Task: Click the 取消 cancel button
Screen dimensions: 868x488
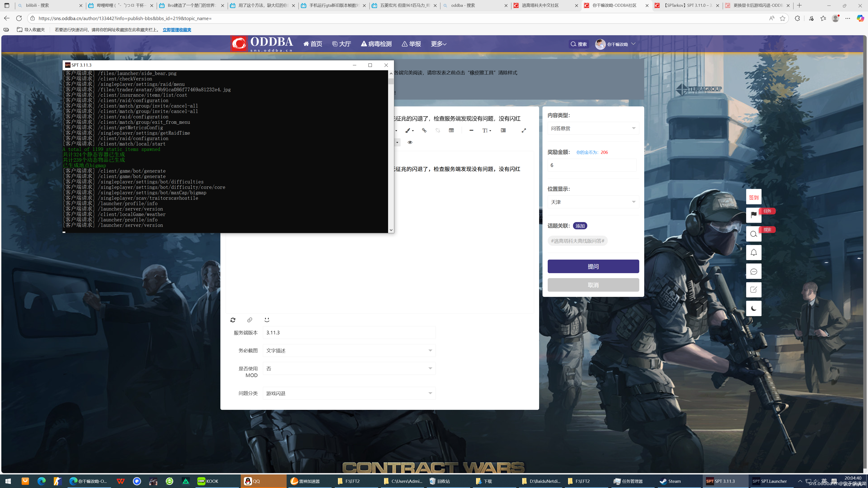Action: pos(593,285)
